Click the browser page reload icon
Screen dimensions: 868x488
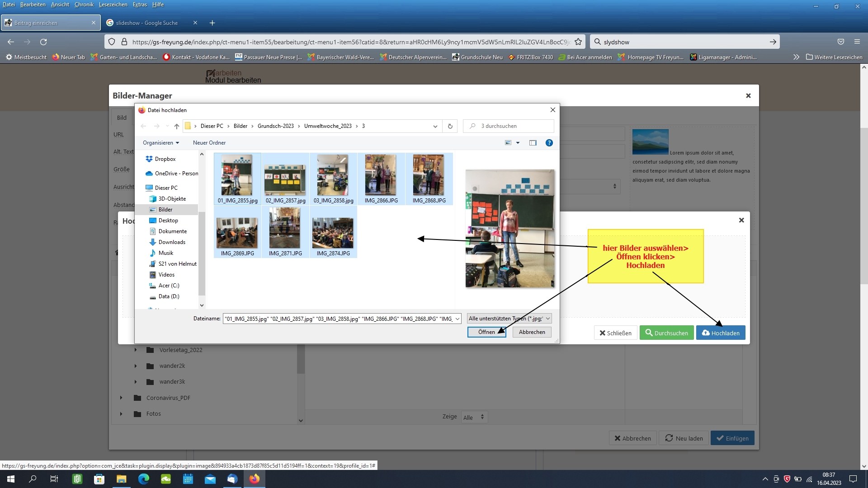tap(43, 42)
